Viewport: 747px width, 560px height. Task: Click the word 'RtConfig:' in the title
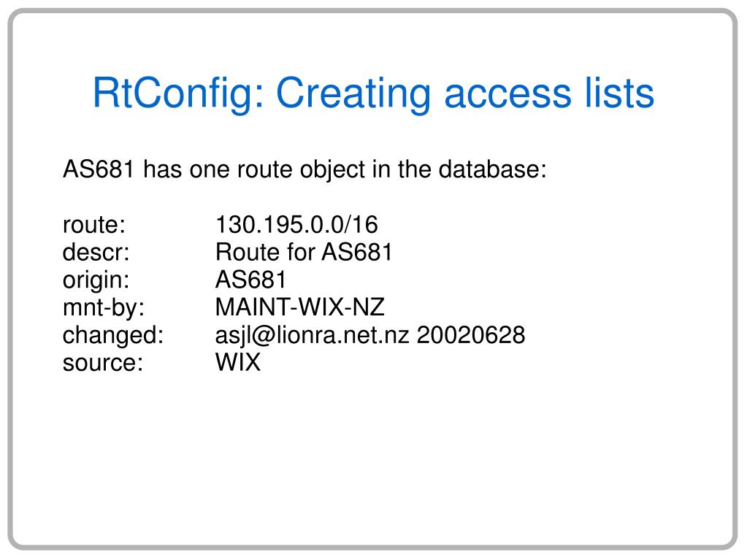178,95
